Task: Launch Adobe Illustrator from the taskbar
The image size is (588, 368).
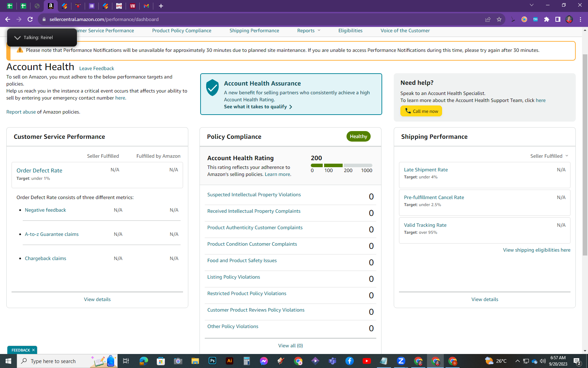Action: point(230,361)
